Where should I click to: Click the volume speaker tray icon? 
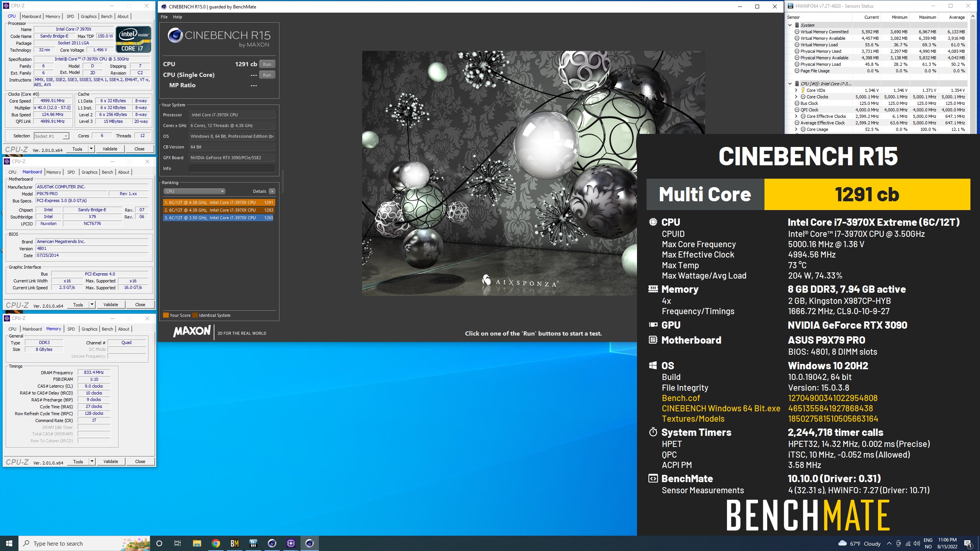pyautogui.click(x=917, y=543)
